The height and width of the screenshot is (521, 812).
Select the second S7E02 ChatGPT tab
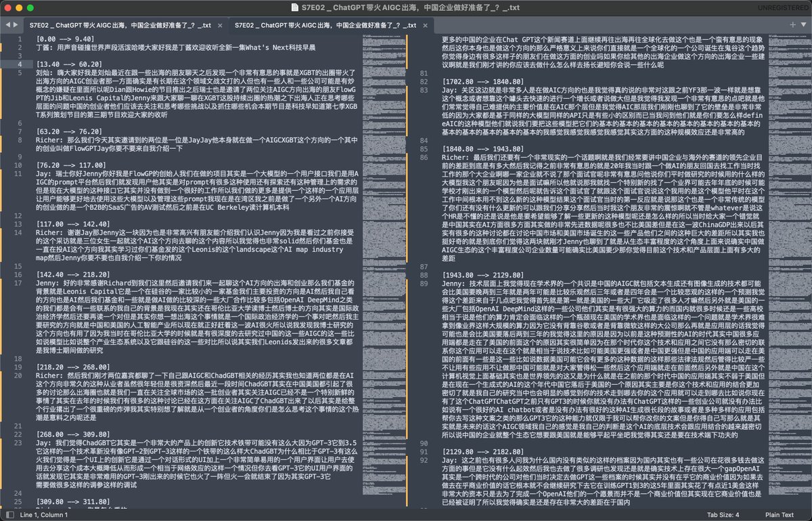pos(330,24)
